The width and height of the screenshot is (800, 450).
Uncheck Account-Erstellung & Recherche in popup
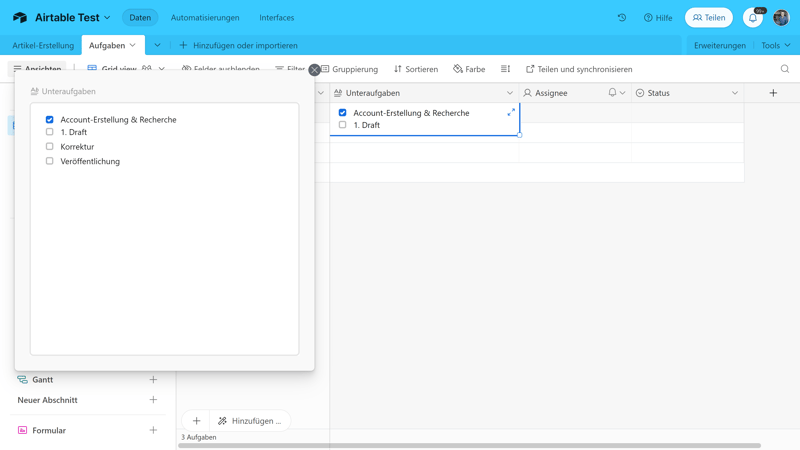point(50,120)
